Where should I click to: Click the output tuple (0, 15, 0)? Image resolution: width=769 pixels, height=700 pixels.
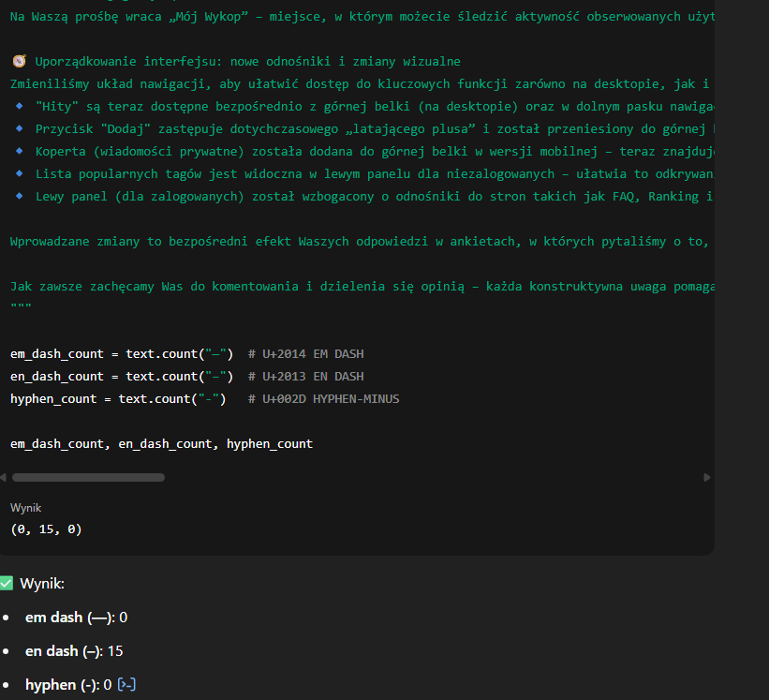click(x=46, y=529)
